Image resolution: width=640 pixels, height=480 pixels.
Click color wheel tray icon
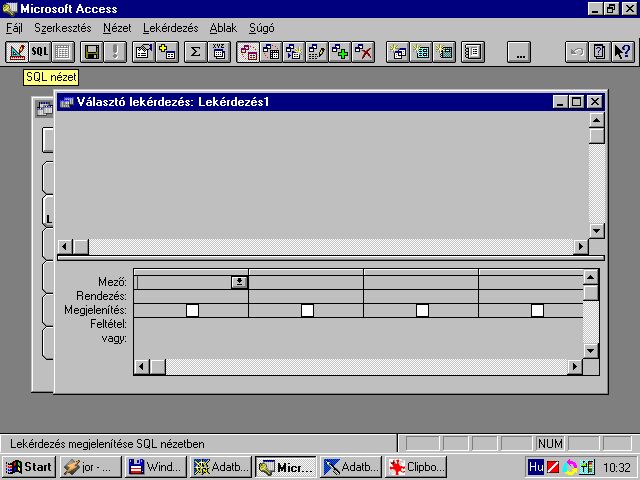pyautogui.click(x=570, y=467)
